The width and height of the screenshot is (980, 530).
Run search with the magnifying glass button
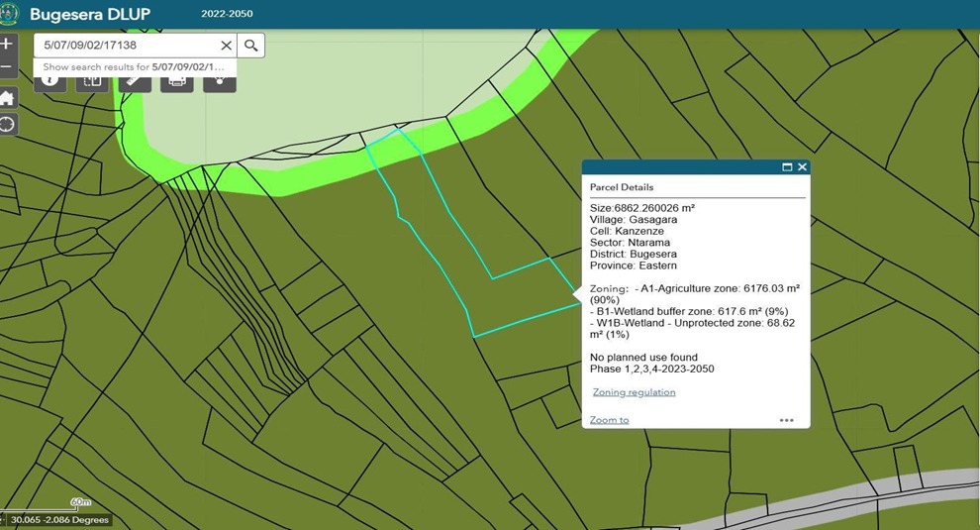pos(251,46)
